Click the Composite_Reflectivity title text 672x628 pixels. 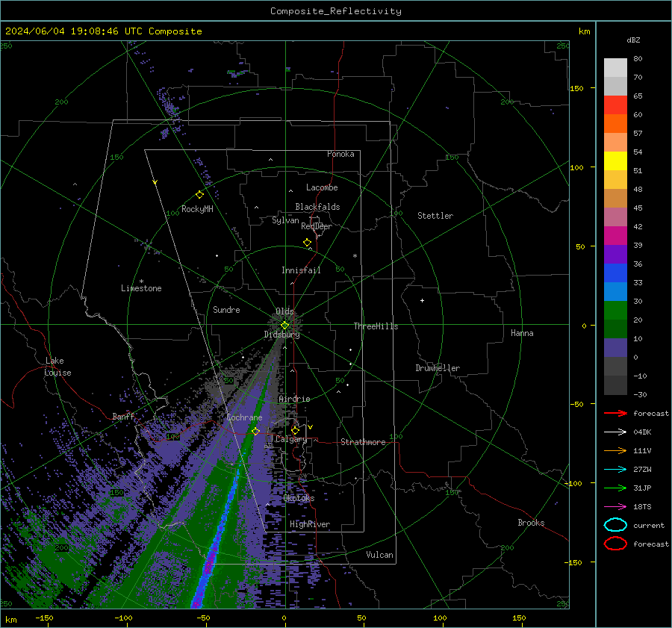tap(335, 11)
